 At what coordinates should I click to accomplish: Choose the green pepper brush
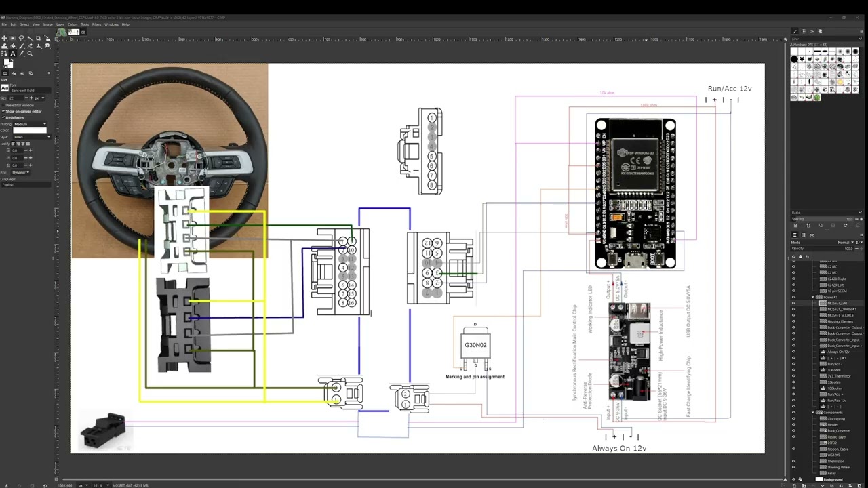817,97
